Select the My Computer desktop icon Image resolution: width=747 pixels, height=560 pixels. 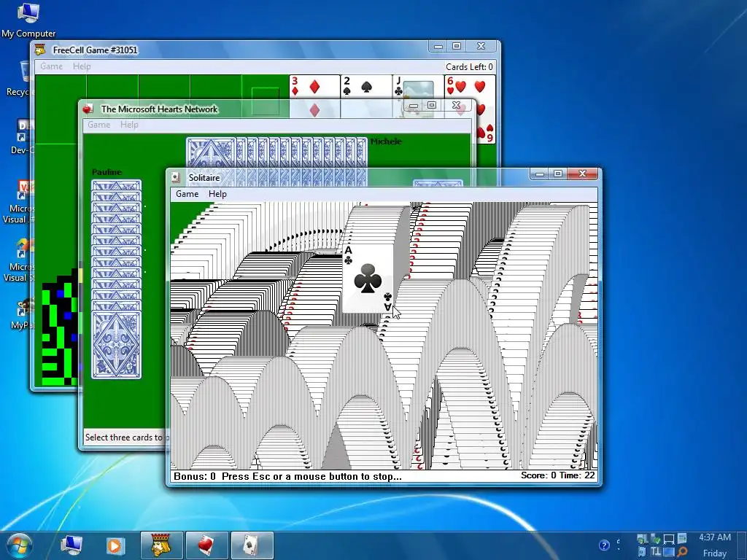point(28,20)
